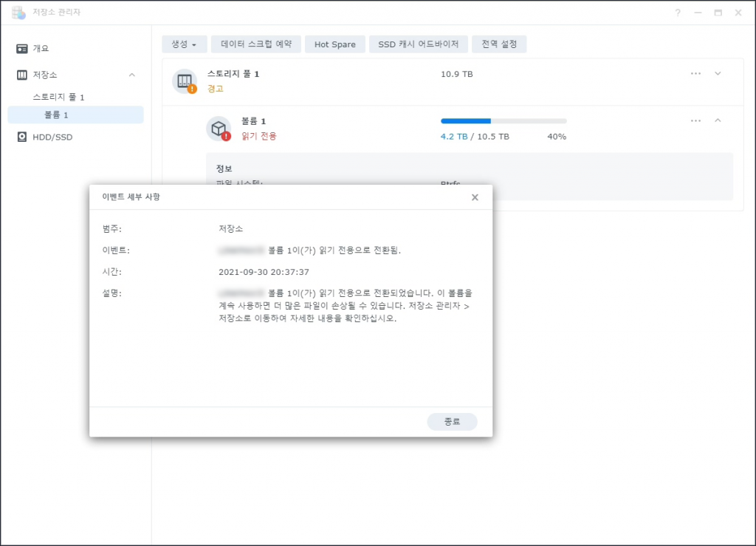The height and width of the screenshot is (546, 756).
Task: Select 볼륨 1 tree item
Action: tap(76, 115)
